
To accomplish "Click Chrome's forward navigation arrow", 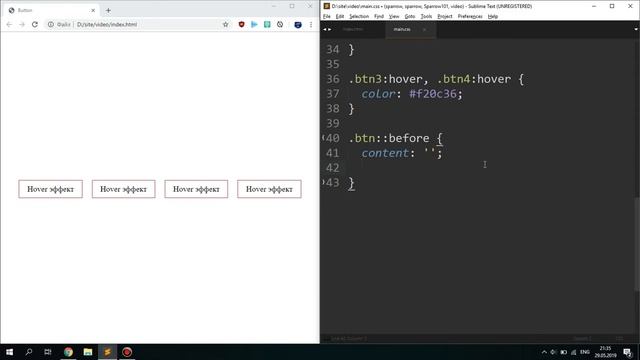I will [22, 24].
